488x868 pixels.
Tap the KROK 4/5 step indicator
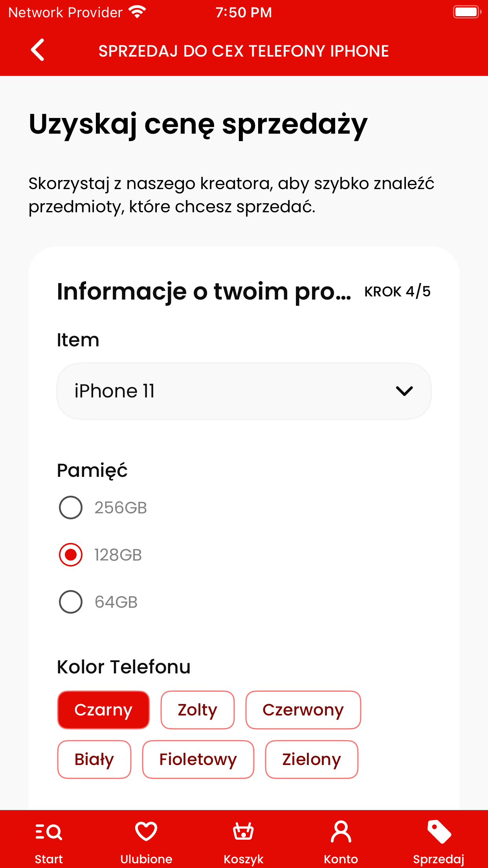[x=397, y=292]
